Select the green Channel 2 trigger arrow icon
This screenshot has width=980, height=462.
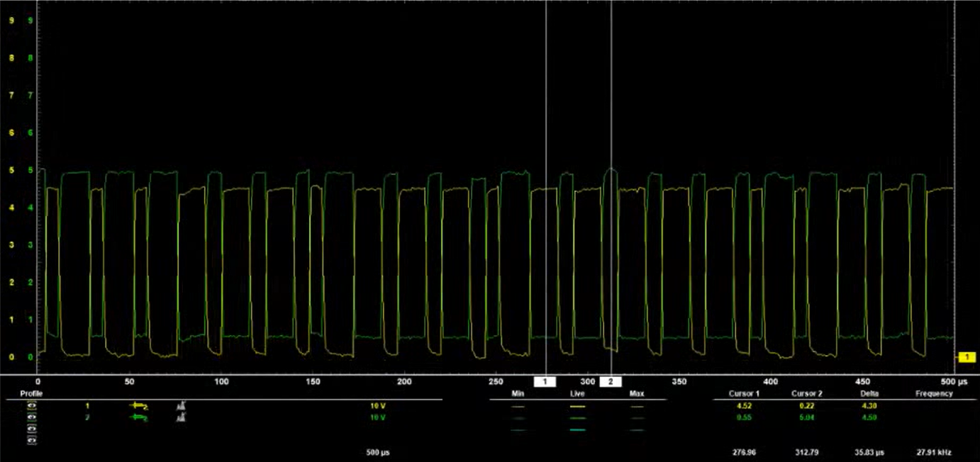click(x=140, y=417)
